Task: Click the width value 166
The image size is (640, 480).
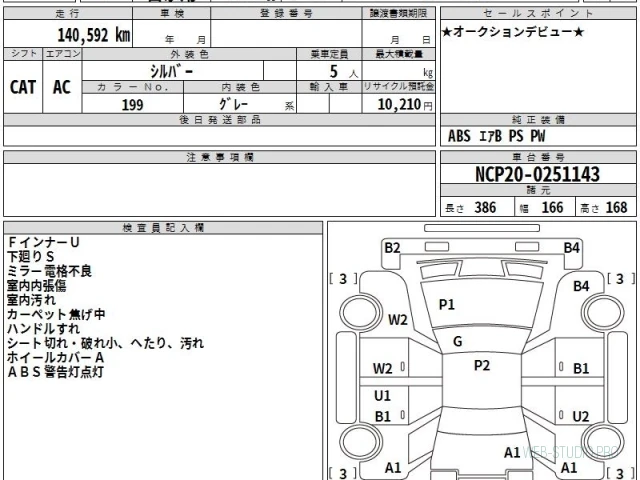Action: coord(552,208)
